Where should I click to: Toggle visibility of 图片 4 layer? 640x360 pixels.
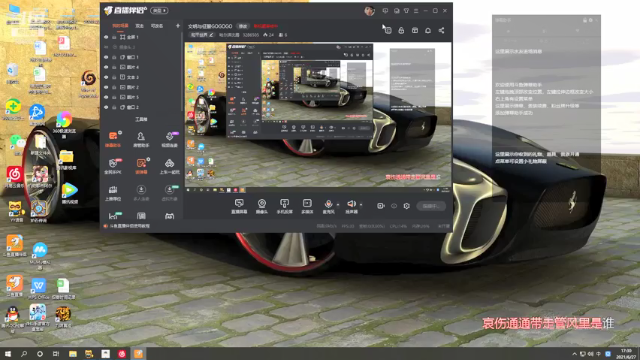point(106,67)
